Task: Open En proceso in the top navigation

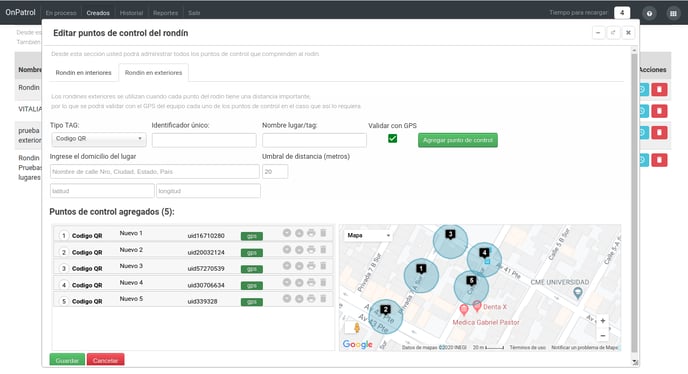Action: tap(61, 13)
